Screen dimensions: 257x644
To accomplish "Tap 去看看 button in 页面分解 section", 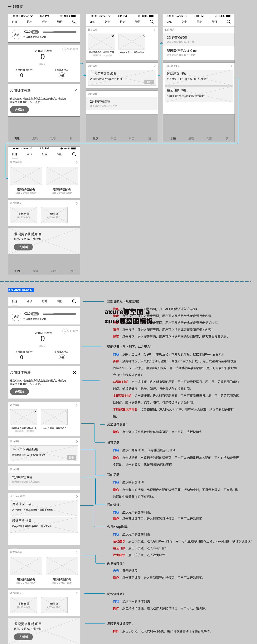I will click(x=23, y=637).
